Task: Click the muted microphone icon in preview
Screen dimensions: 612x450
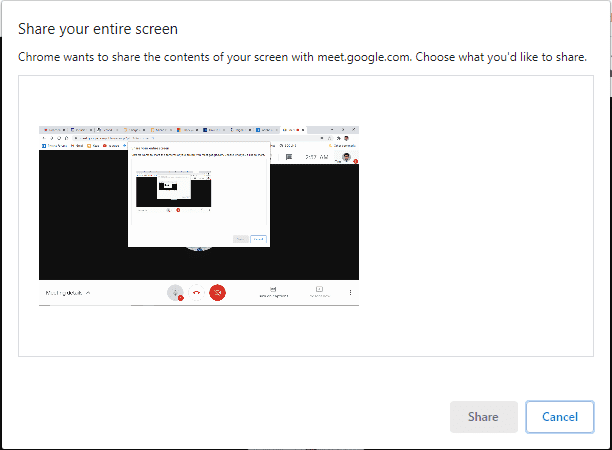Action: pyautogui.click(x=175, y=292)
